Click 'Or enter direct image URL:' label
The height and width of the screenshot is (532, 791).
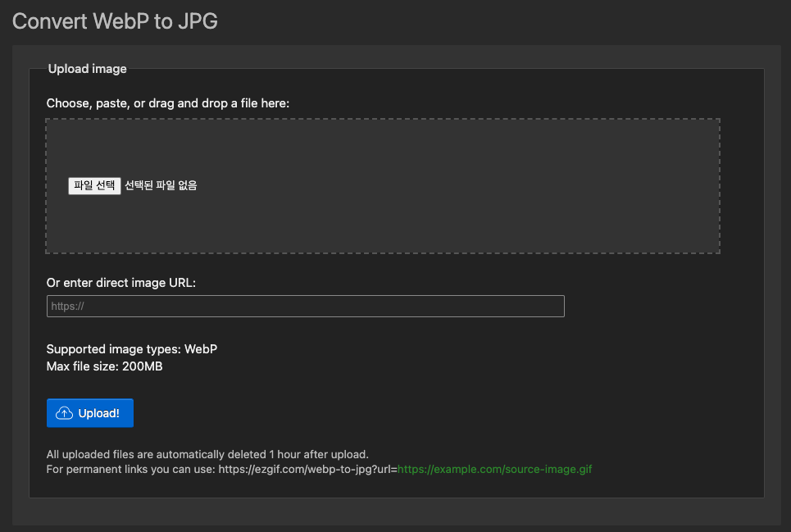(121, 282)
